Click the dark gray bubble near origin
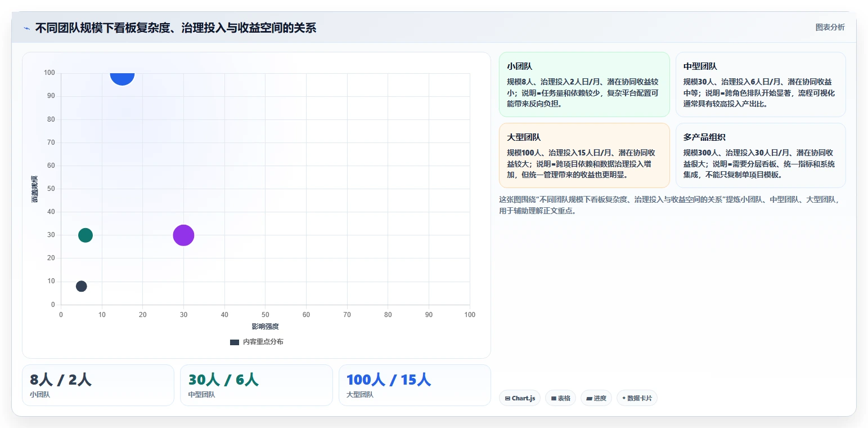 coord(82,286)
